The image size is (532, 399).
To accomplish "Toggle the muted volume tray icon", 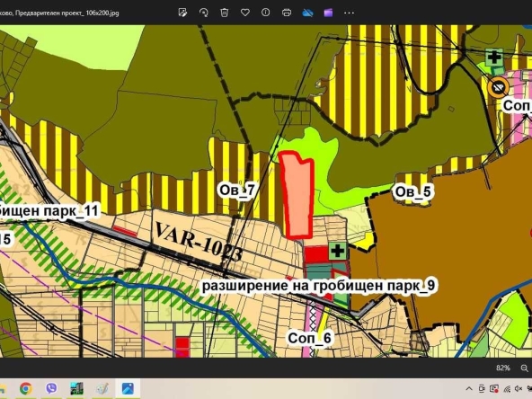I will click(x=519, y=389).
